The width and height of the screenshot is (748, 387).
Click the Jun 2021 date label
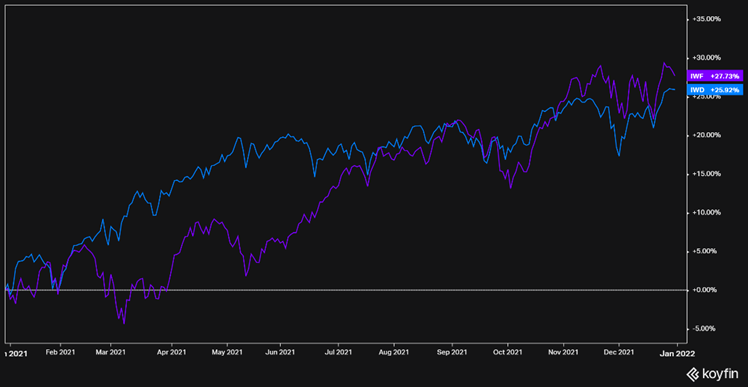(x=280, y=353)
